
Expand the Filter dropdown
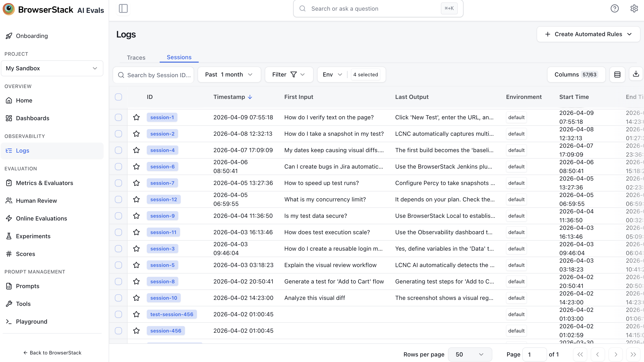tap(289, 75)
